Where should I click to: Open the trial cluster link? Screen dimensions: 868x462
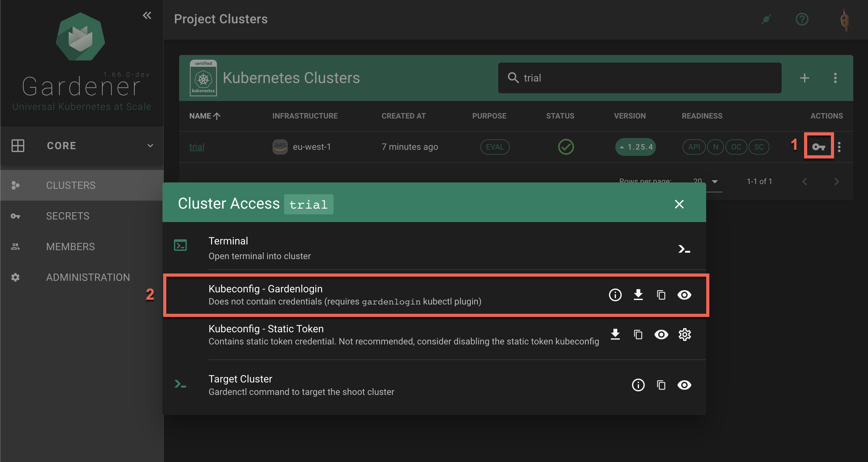pyautogui.click(x=196, y=147)
